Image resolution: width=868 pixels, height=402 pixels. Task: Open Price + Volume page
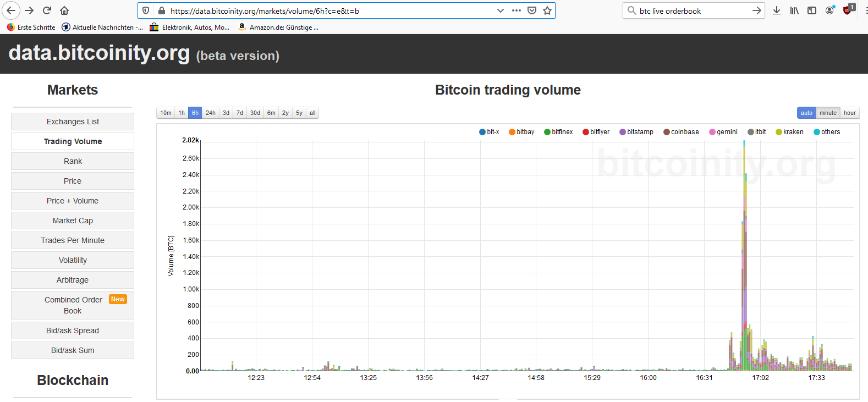[73, 201]
